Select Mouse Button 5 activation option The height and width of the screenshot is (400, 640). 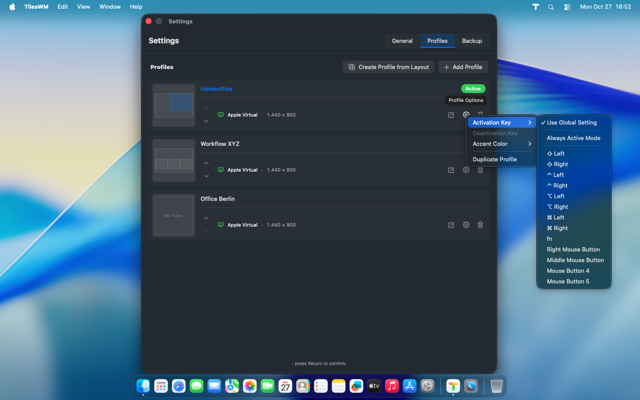pyautogui.click(x=573, y=281)
